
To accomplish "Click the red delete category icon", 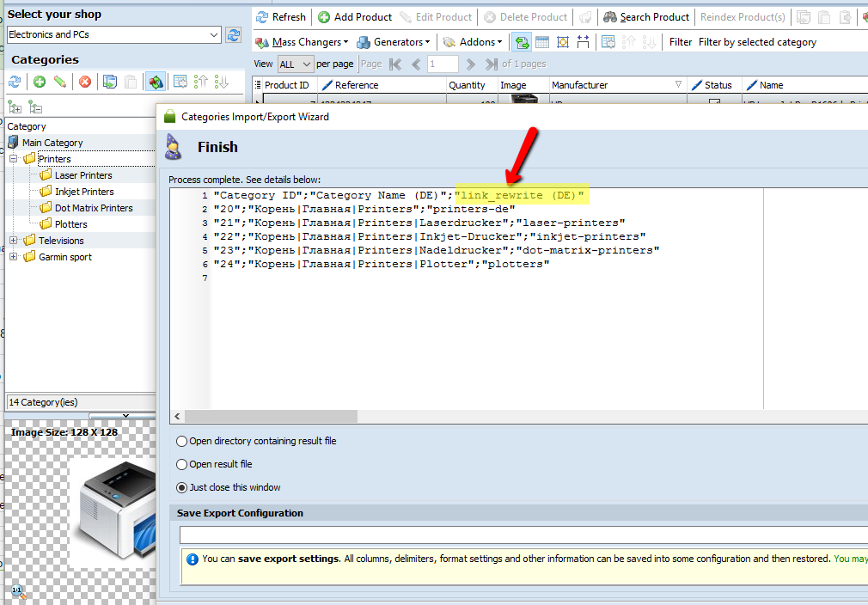I will tap(85, 82).
